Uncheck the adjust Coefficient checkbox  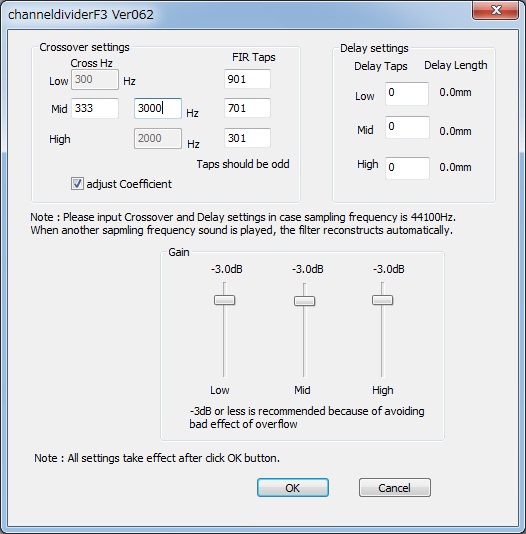(x=77, y=184)
